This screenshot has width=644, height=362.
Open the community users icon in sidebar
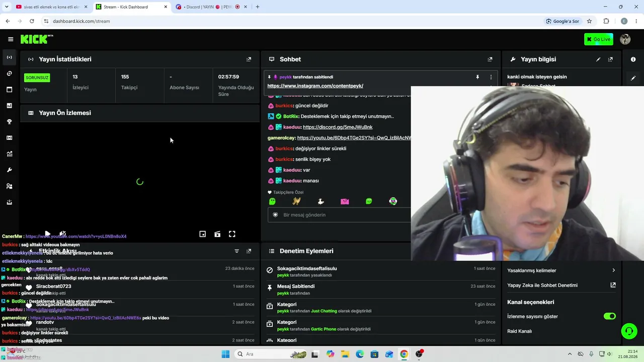[9, 186]
